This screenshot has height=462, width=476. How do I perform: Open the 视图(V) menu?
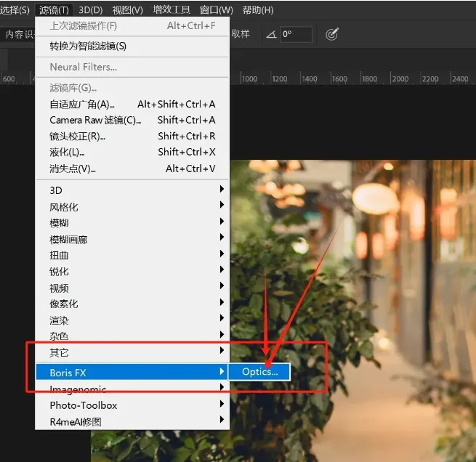tap(127, 10)
